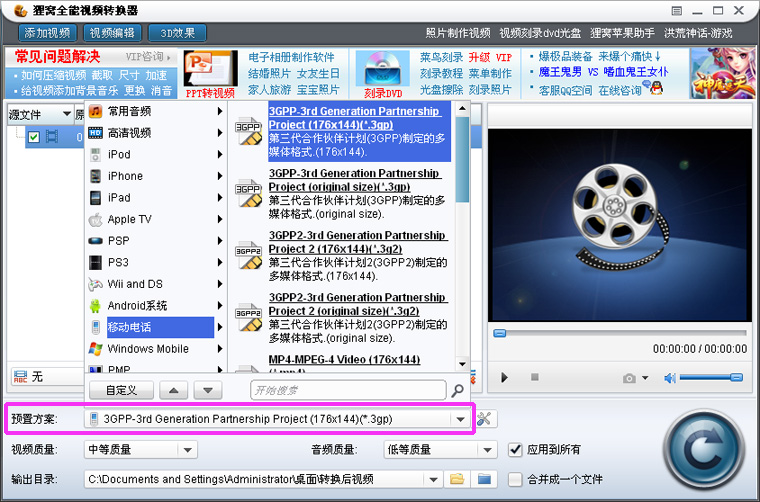Click the iPhone device icon
This screenshot has height=502, width=760.
pos(96,176)
